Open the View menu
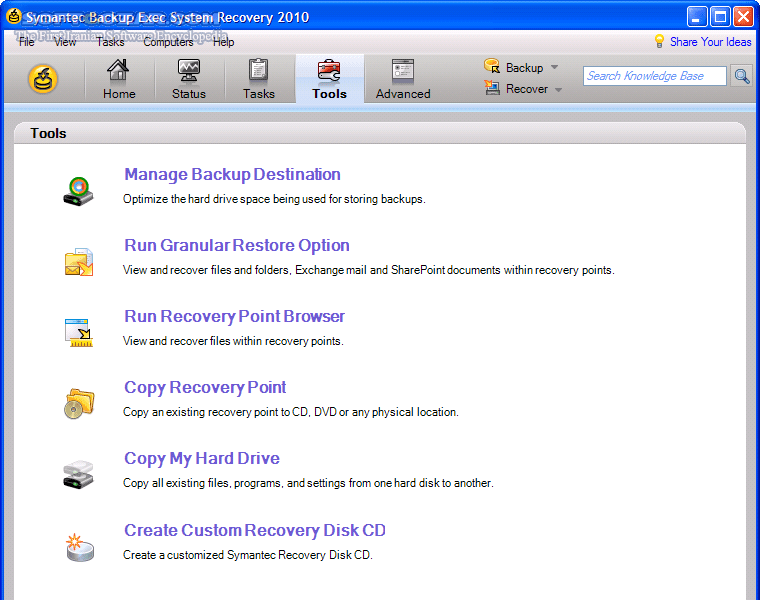The height and width of the screenshot is (600, 760). (65, 42)
